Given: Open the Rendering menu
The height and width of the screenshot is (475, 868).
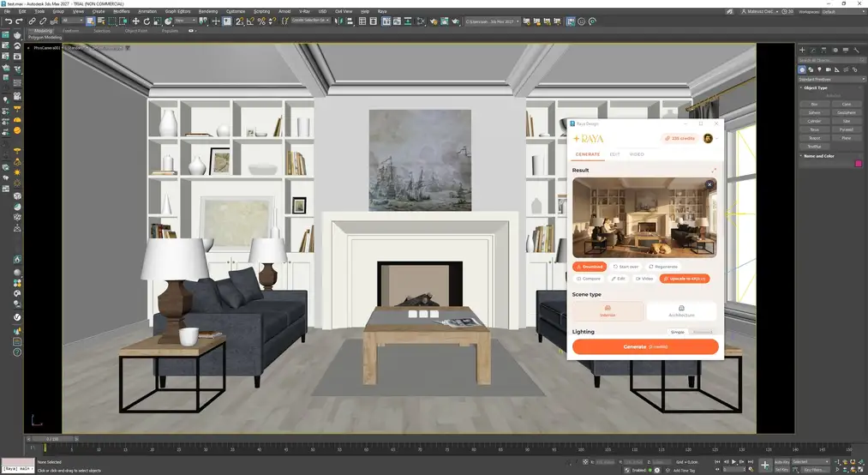Looking at the screenshot, I should tap(208, 11).
